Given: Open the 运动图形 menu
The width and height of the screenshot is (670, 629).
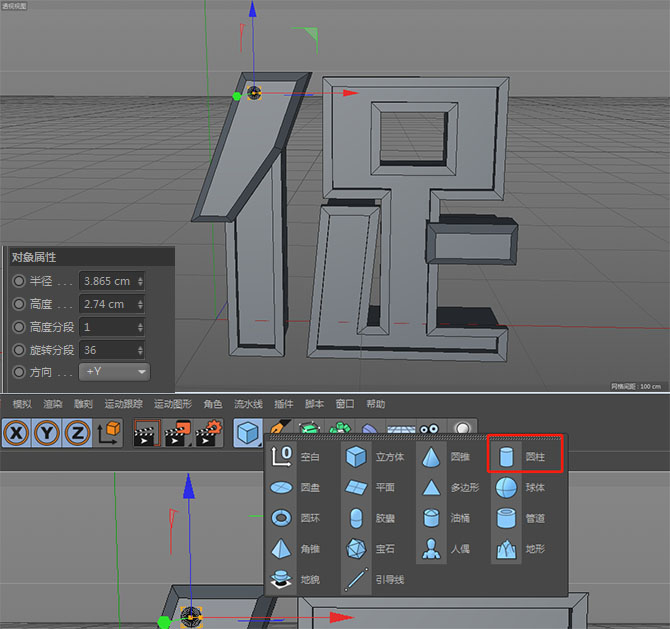Looking at the screenshot, I should (173, 404).
